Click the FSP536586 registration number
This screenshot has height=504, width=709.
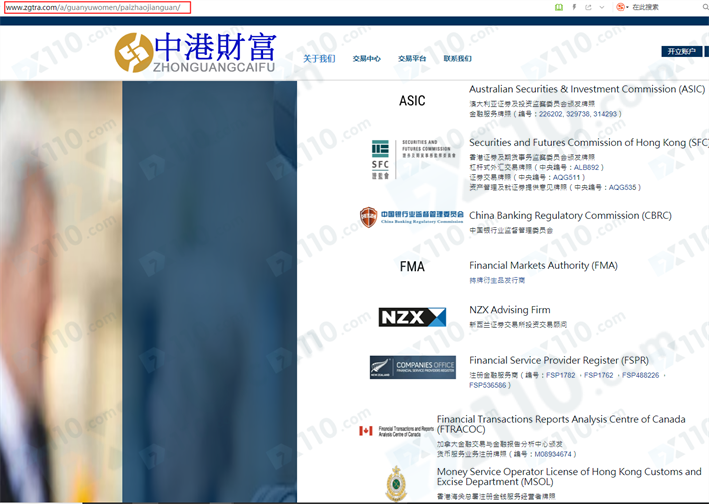pos(487,385)
